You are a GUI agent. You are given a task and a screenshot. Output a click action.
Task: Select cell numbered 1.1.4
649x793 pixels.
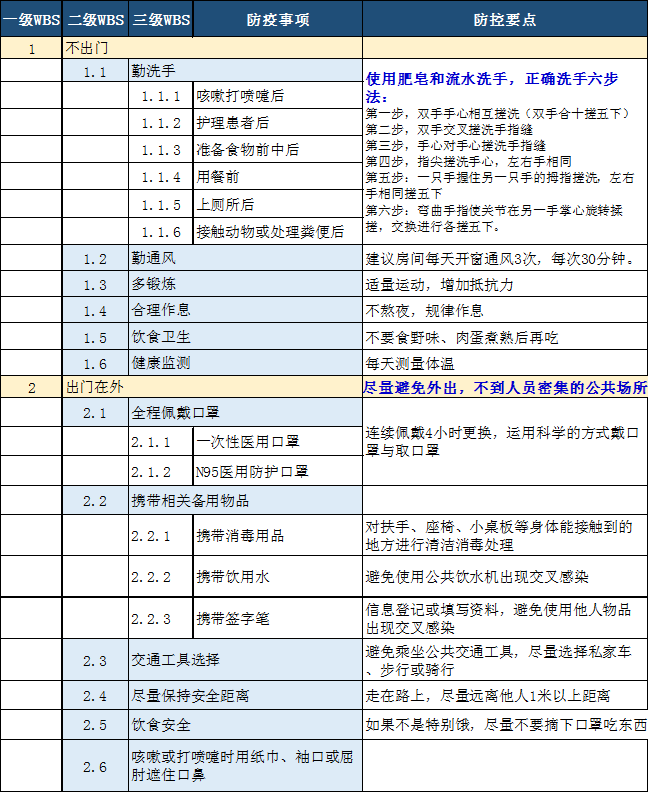click(161, 177)
